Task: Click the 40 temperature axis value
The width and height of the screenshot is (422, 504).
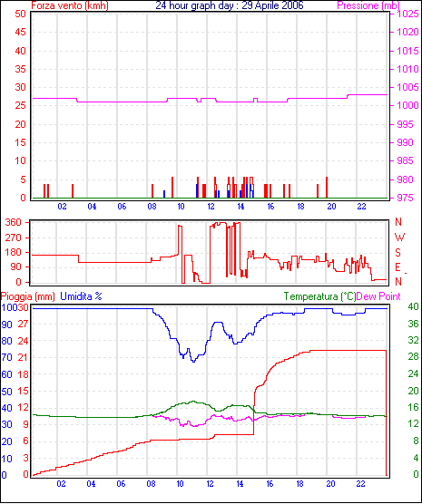Action: click(413, 307)
